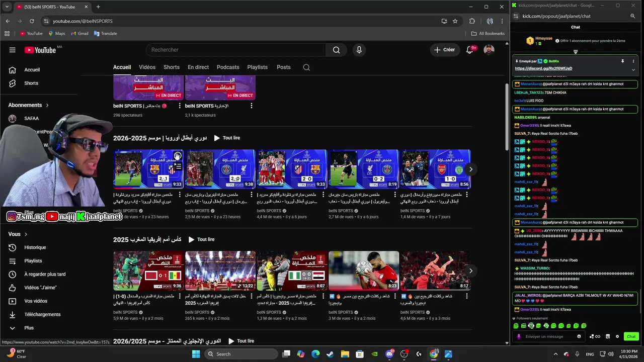Open options for the Arsenal 1-0 video
Viewport: 644px width, 362px height.
466,195
